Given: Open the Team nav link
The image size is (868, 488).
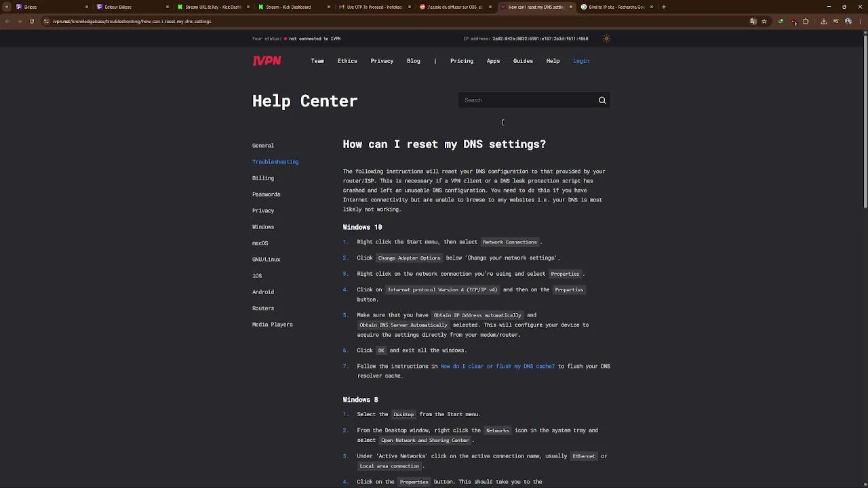Looking at the screenshot, I should pyautogui.click(x=317, y=61).
